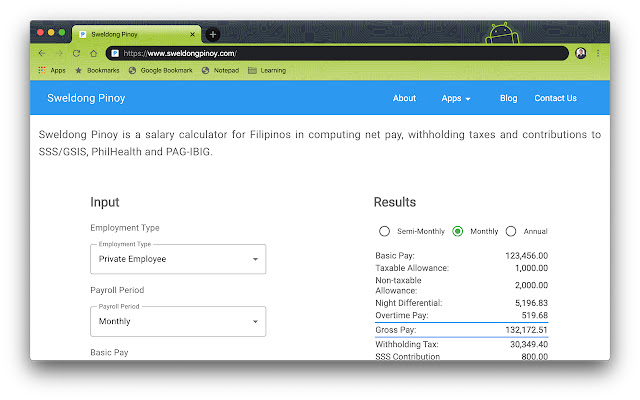Click the site info icon in address bar
The height and width of the screenshot is (400, 640).
pyautogui.click(x=115, y=53)
